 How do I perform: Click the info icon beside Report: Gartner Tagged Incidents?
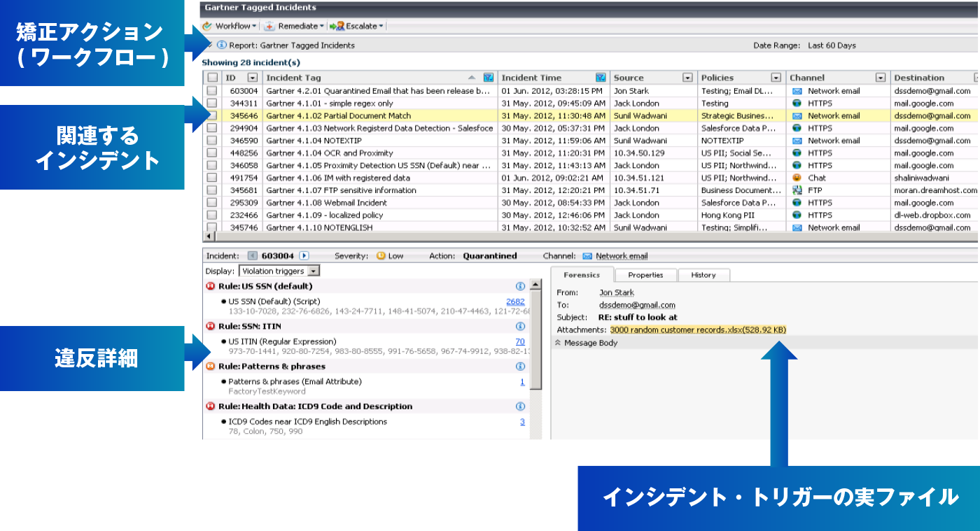coord(222,45)
